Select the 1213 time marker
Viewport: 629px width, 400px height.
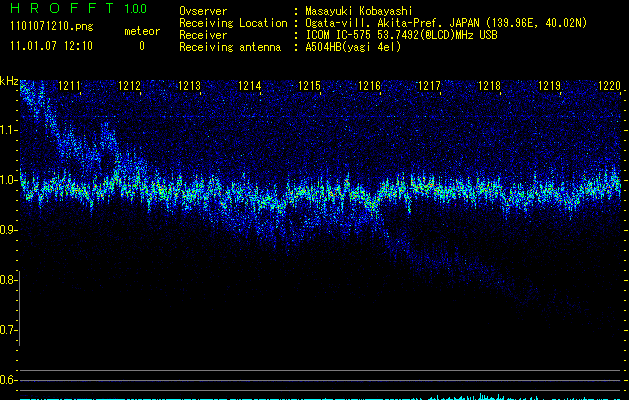coord(190,87)
